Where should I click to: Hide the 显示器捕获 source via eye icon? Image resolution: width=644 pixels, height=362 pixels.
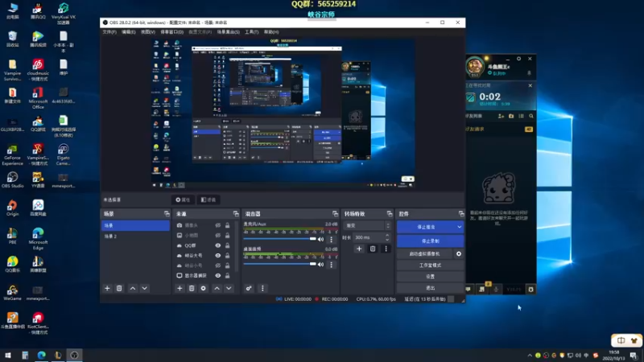click(x=217, y=275)
